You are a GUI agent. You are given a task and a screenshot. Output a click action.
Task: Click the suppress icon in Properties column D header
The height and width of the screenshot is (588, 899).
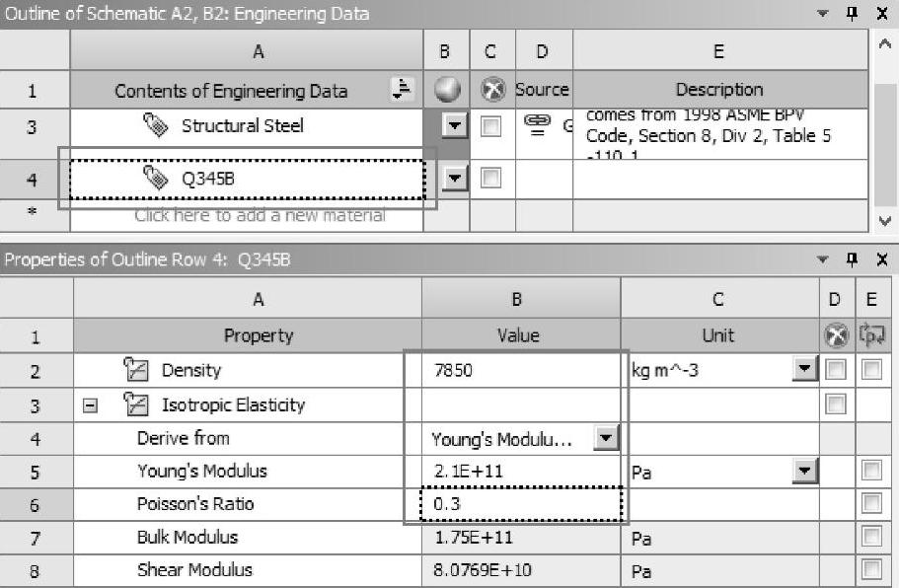(x=836, y=335)
